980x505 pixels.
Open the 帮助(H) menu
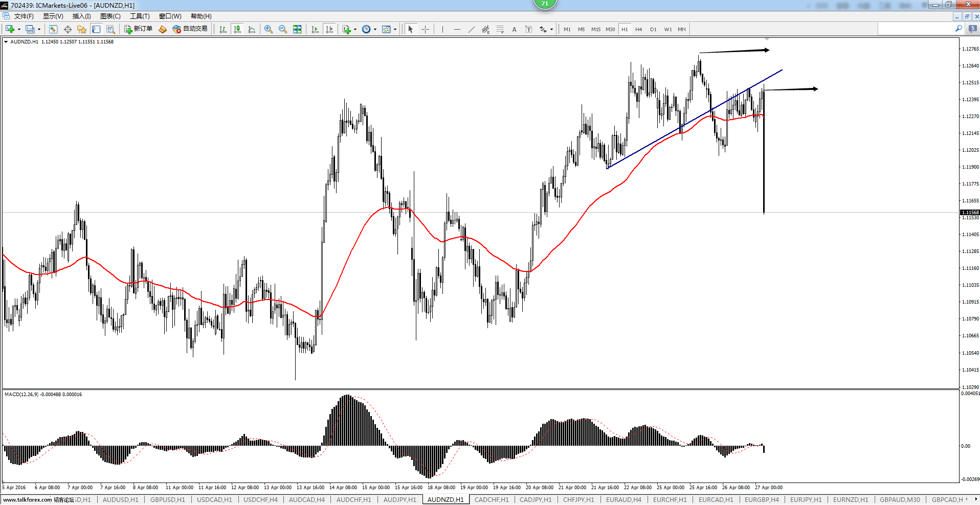point(201,16)
